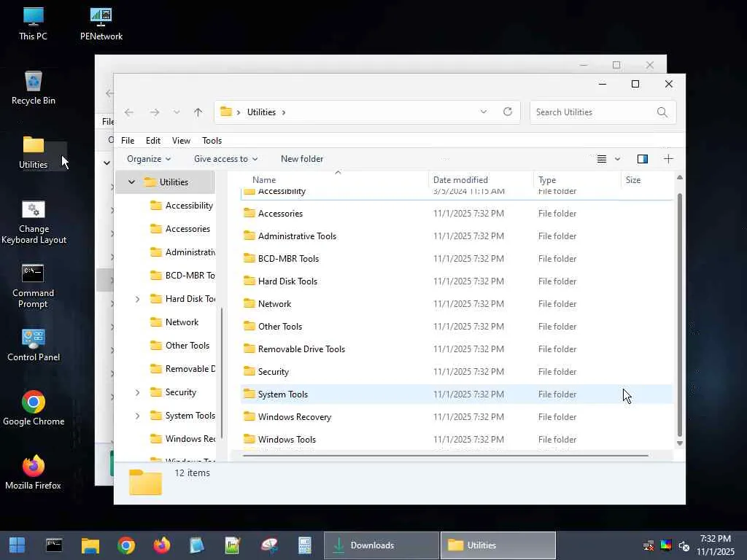
Task: Open the volume tray icon
Action: [684, 545]
